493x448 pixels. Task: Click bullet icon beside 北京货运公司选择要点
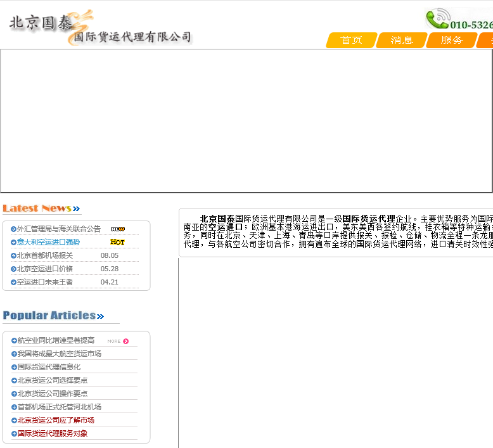14,381
